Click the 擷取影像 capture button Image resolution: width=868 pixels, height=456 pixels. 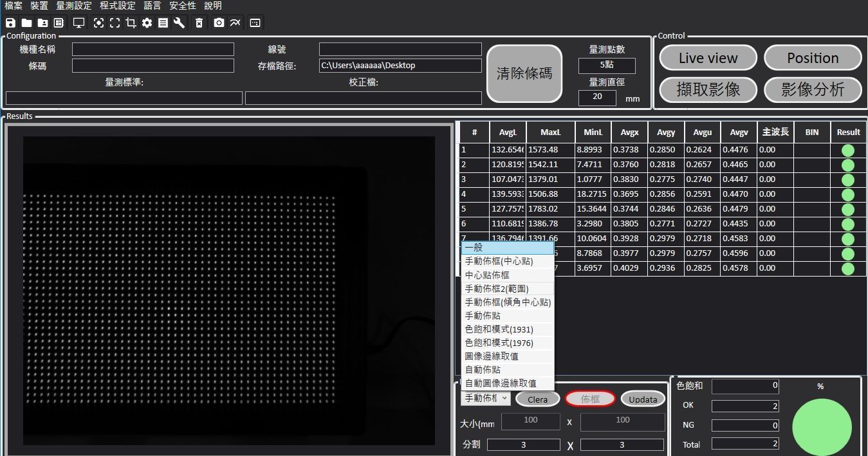pyautogui.click(x=708, y=89)
